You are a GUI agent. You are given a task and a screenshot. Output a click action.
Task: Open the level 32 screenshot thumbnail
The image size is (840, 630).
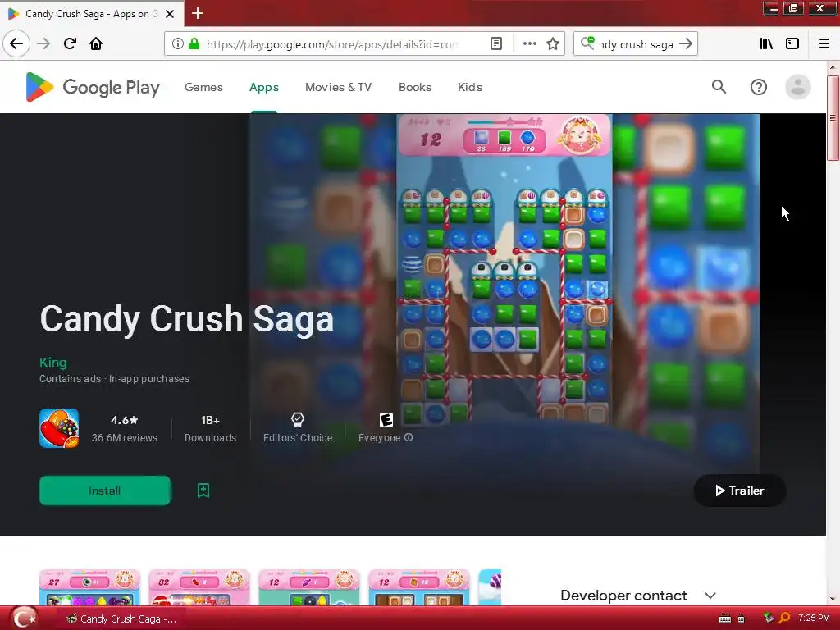(x=199, y=587)
